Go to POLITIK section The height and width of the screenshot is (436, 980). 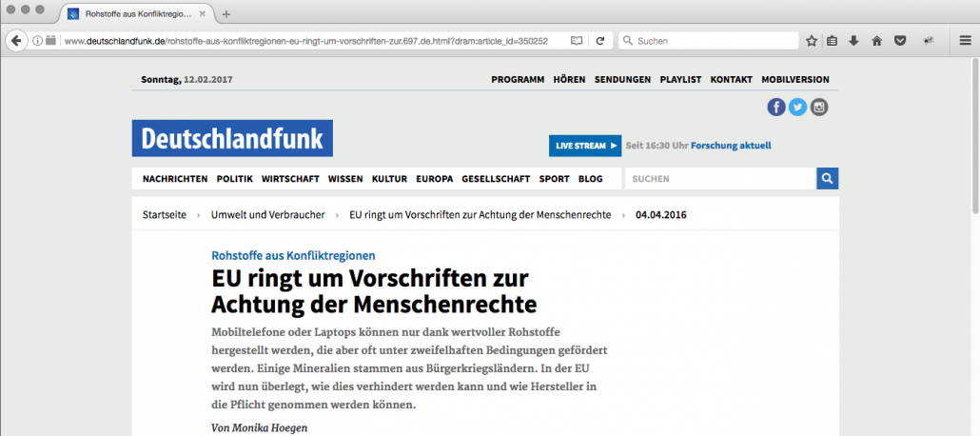point(235,179)
